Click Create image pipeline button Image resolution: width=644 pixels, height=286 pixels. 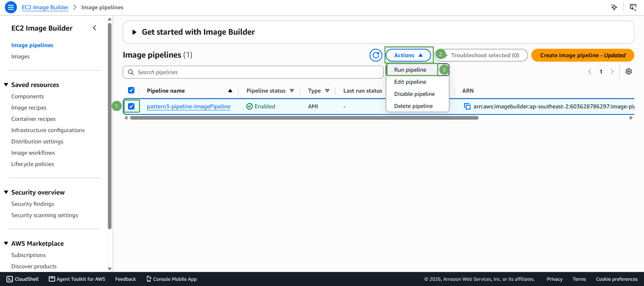click(x=583, y=55)
